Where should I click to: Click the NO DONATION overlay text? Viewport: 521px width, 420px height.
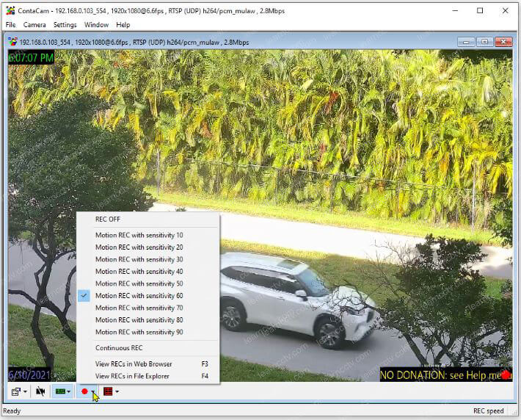(x=440, y=375)
